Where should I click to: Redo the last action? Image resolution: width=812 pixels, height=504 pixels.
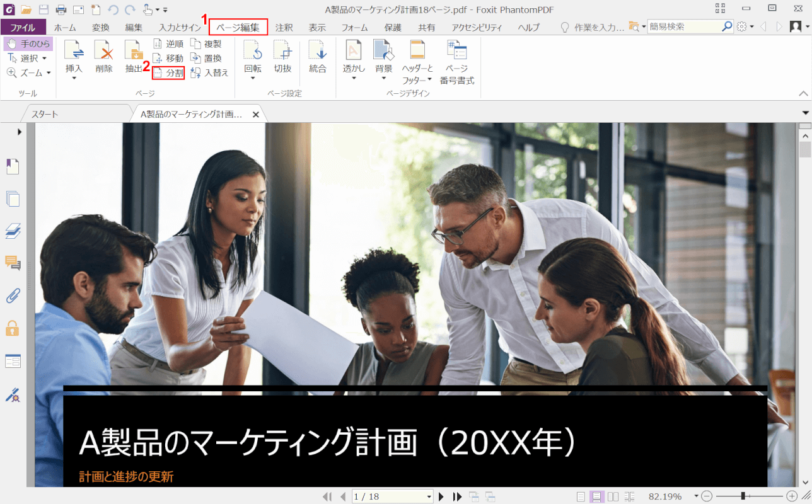pos(129,9)
